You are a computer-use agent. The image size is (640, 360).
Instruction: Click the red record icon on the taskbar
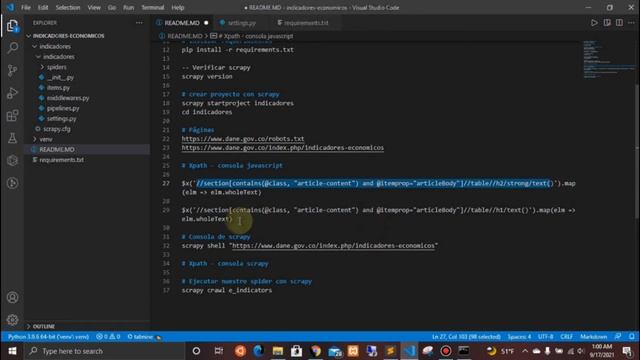coord(446,351)
